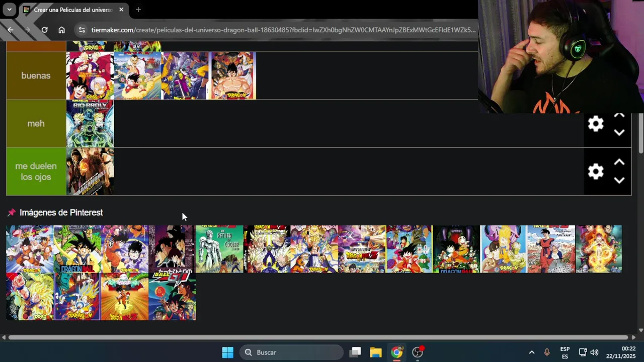Screen dimensions: 644x362
Task: Click the Imágenes de Pinterest heading
Action: 61,213
